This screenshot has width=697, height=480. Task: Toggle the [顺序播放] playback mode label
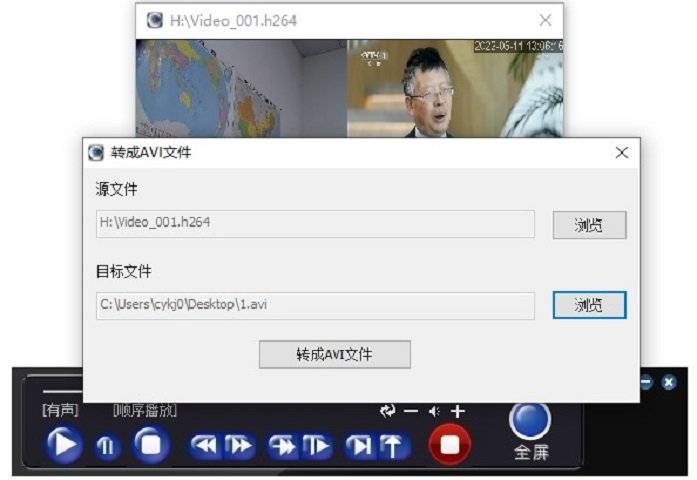tap(144, 410)
